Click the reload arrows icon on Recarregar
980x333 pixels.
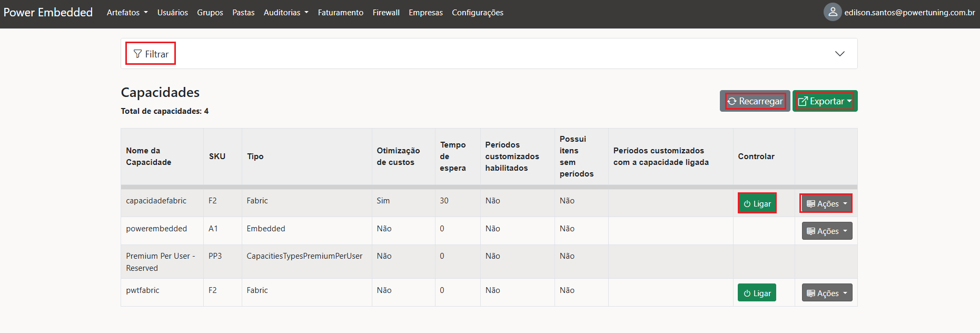tap(732, 101)
